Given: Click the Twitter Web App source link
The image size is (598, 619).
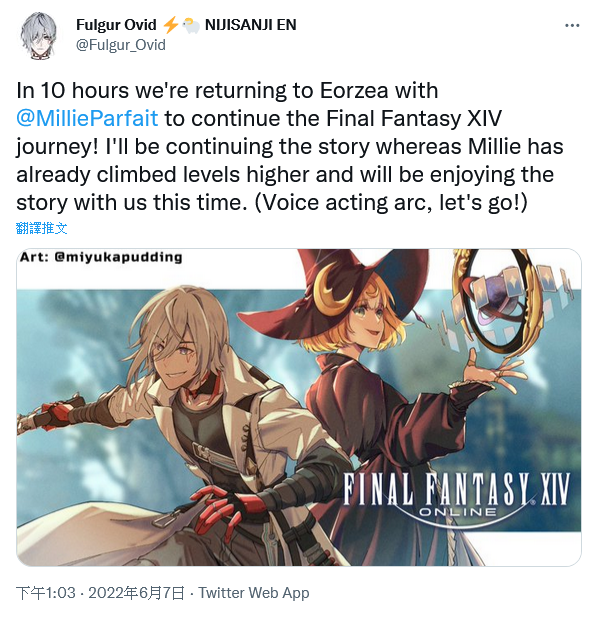Looking at the screenshot, I should tap(253, 593).
